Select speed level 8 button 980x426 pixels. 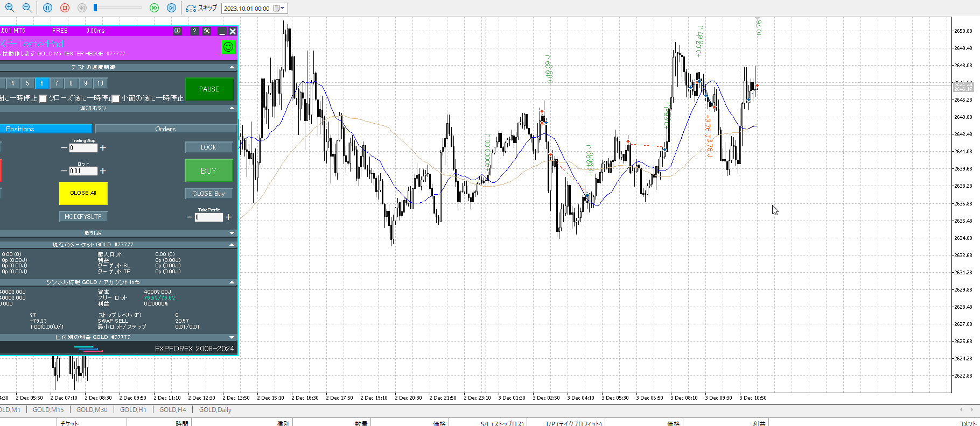pyautogui.click(x=71, y=83)
